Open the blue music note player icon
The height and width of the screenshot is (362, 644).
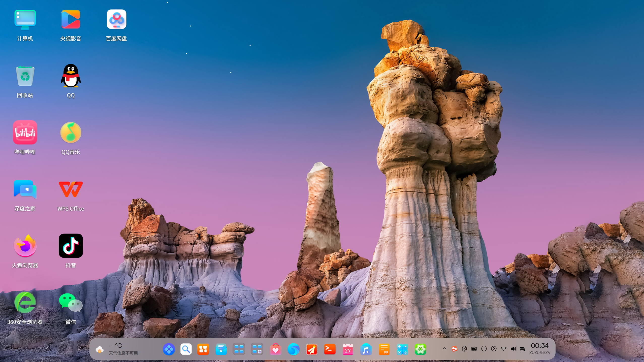pyautogui.click(x=366, y=349)
